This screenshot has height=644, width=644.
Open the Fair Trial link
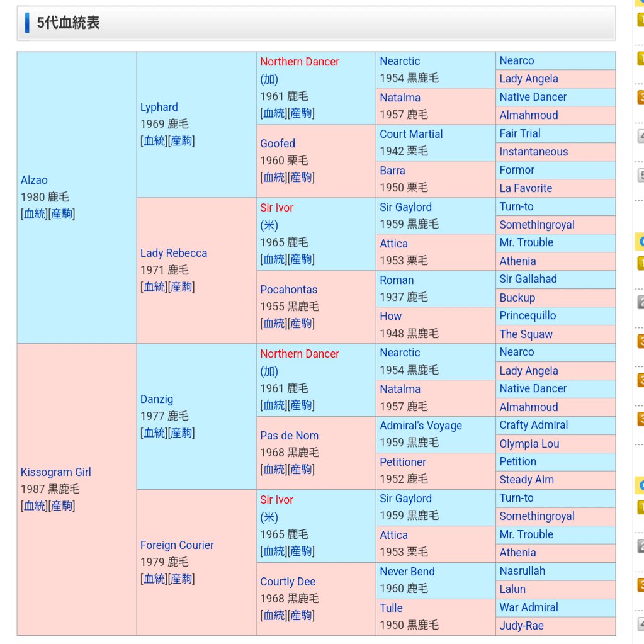(519, 133)
